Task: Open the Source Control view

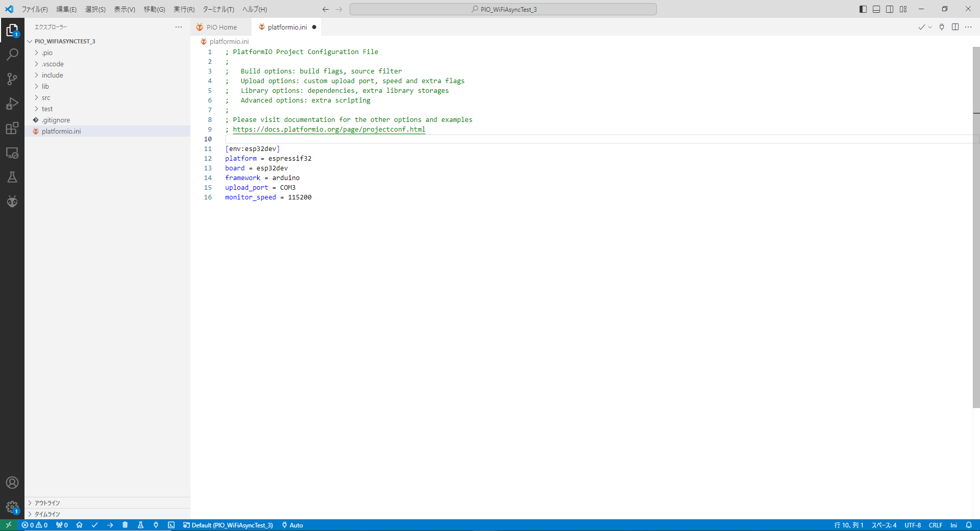Action: click(x=12, y=79)
